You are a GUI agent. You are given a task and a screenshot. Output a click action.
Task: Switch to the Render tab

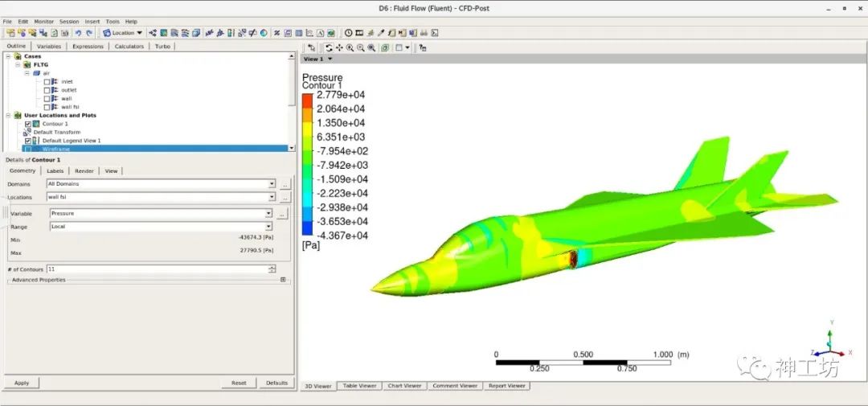click(84, 171)
